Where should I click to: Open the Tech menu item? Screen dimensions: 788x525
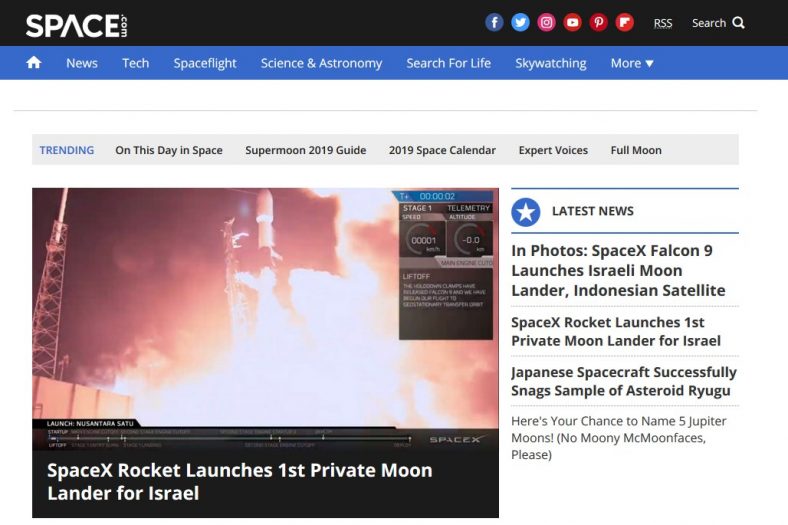136,63
